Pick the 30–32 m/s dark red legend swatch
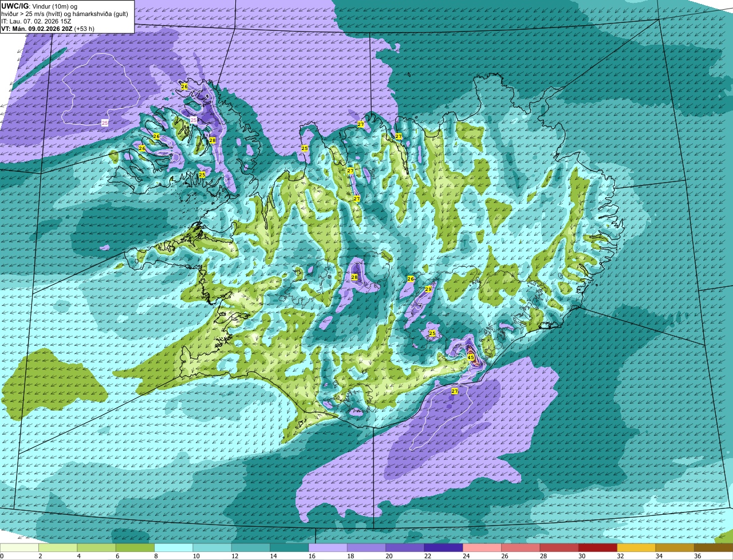 (598, 548)
